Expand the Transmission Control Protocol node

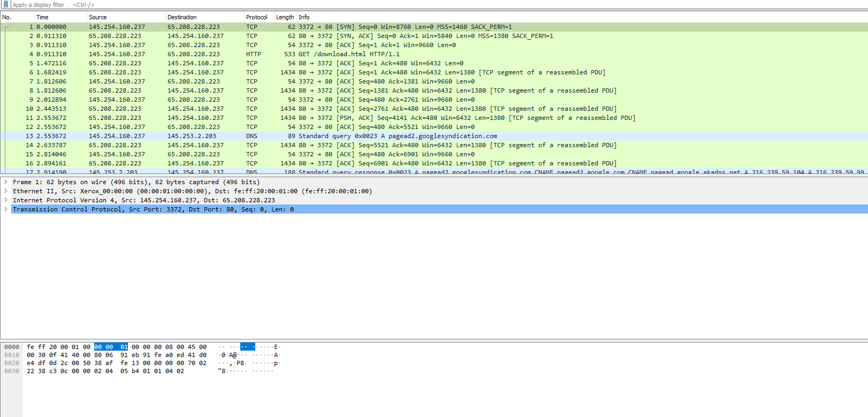[x=6, y=209]
